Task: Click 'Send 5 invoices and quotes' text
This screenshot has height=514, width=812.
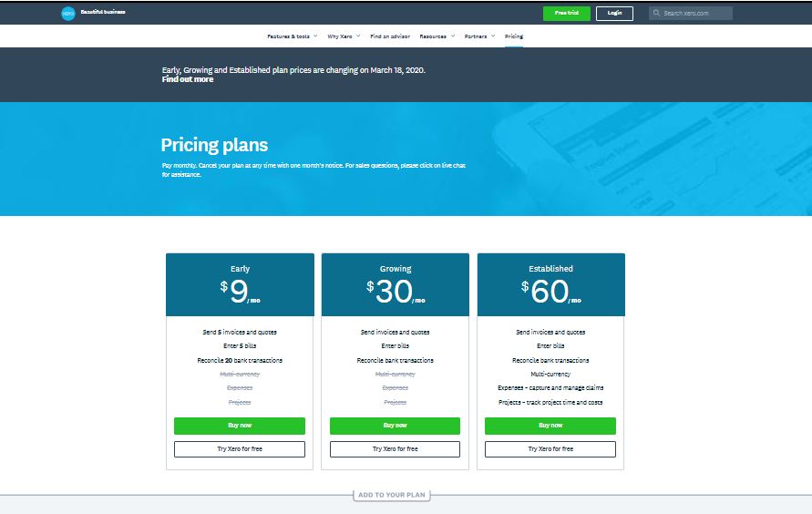Action: 240,333
